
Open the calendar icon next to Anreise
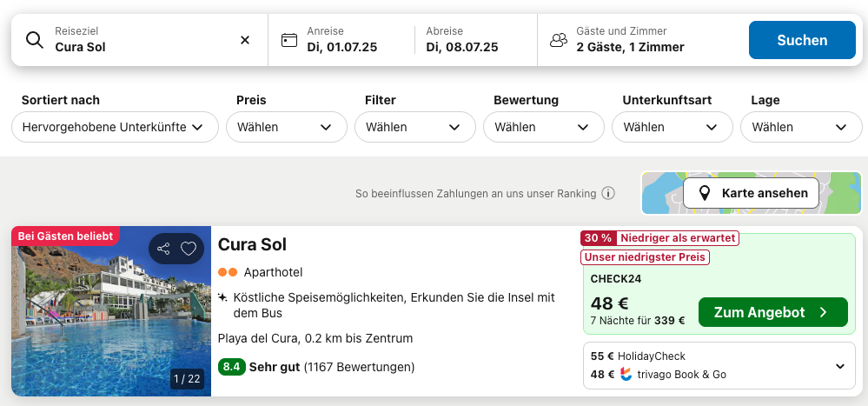point(289,40)
